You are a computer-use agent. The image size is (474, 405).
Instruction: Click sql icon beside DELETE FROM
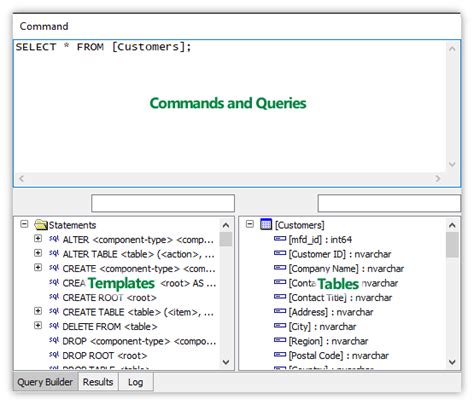(x=54, y=326)
